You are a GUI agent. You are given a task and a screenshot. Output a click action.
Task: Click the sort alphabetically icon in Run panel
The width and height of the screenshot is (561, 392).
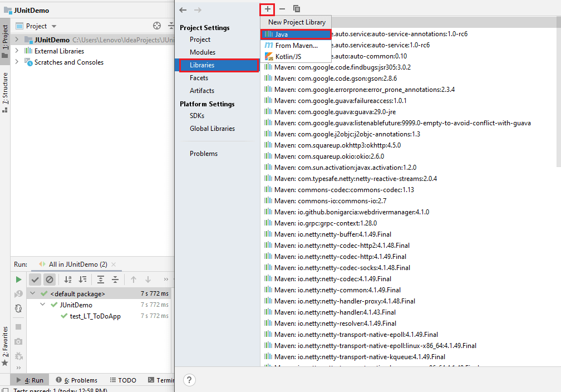(68, 280)
